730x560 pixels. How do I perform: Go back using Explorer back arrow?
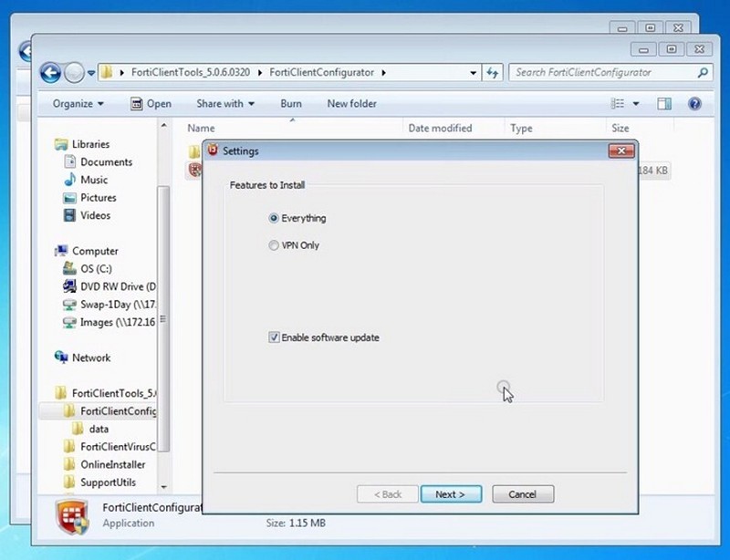tap(50, 73)
